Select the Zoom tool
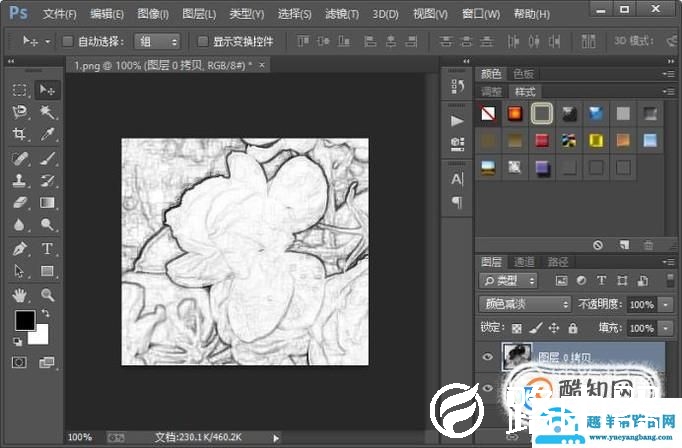The image size is (682, 448). (x=47, y=295)
